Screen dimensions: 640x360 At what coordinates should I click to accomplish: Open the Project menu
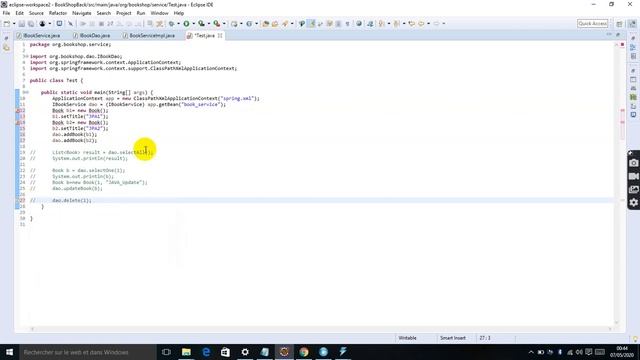(124, 13)
